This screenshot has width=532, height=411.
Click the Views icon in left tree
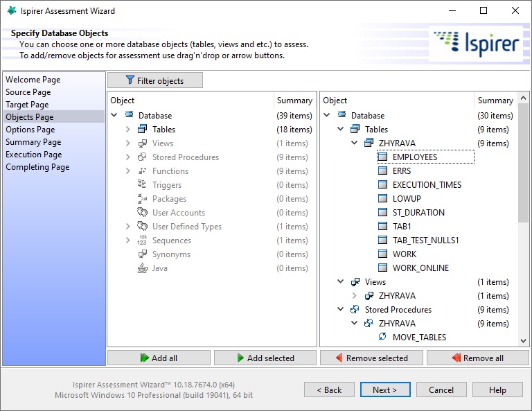pyautogui.click(x=143, y=143)
